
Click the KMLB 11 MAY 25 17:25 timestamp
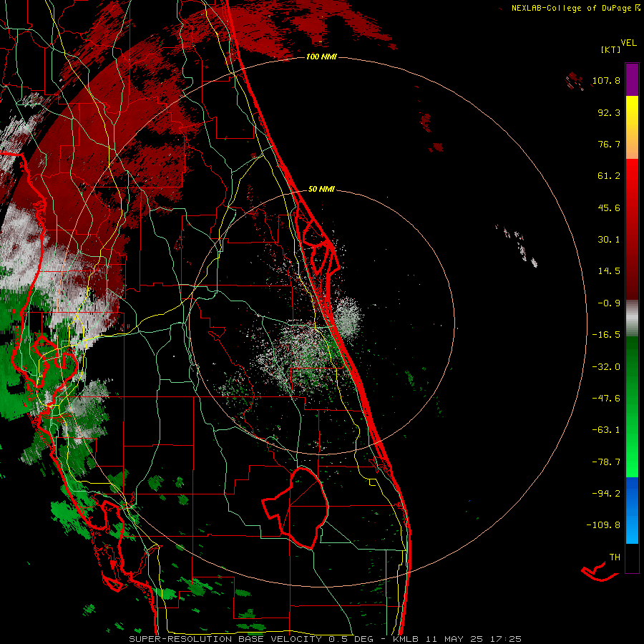[457, 639]
